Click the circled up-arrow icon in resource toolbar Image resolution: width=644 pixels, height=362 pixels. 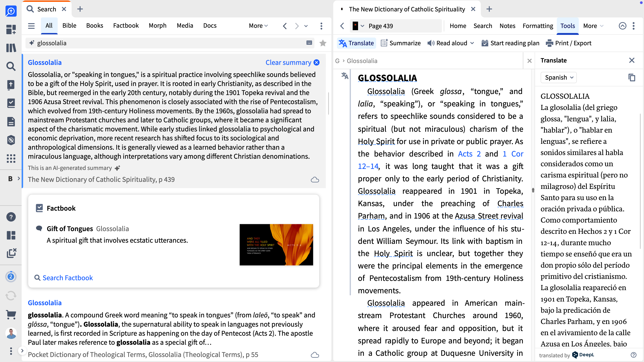(623, 26)
